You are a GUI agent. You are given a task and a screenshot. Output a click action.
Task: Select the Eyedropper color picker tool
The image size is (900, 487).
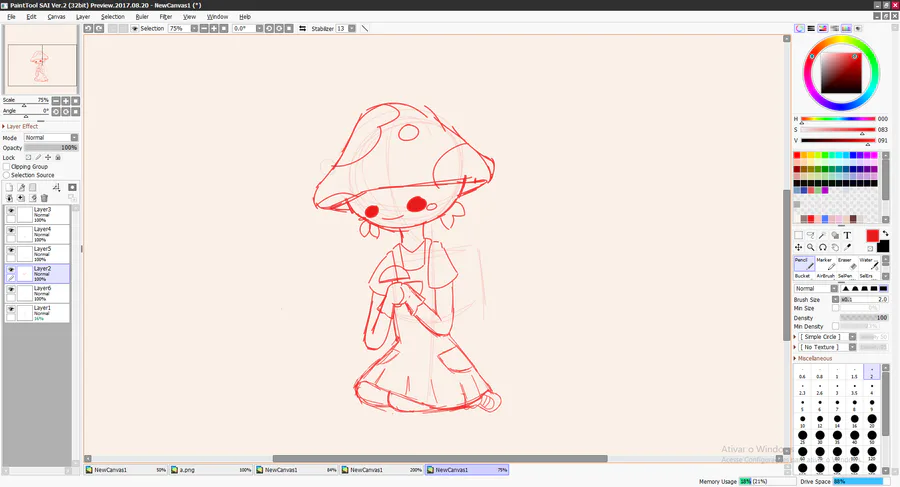point(847,248)
